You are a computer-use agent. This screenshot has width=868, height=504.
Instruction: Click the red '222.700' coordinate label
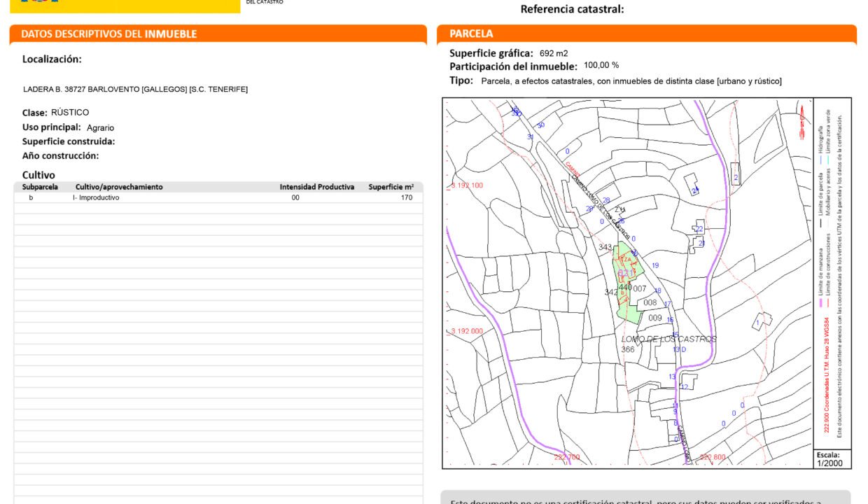point(567,457)
